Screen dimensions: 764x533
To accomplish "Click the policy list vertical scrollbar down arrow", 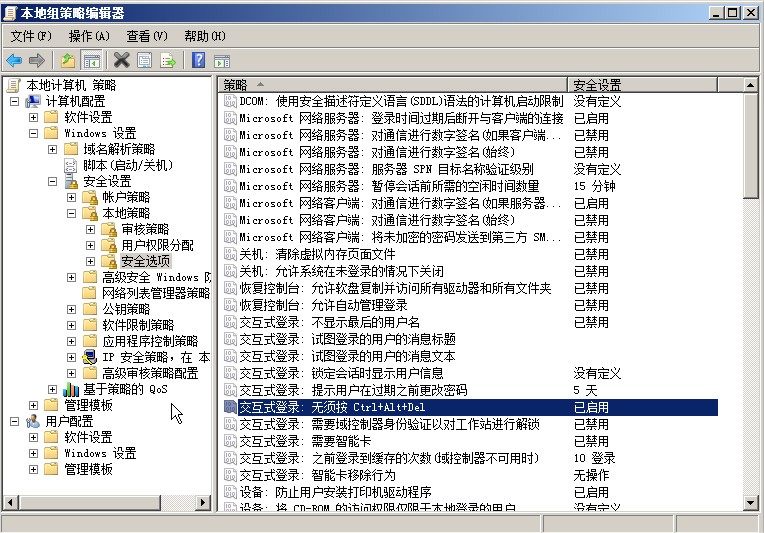I will click(751, 502).
